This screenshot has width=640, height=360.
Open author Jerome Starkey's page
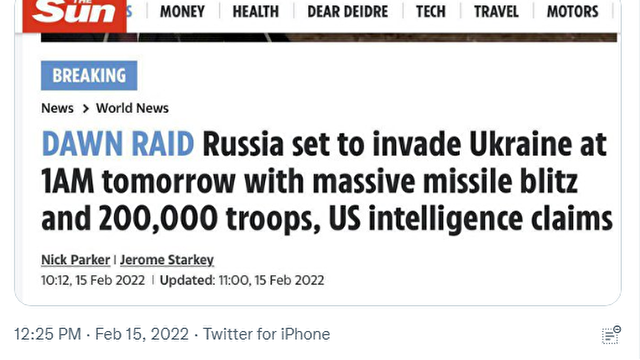click(x=167, y=260)
